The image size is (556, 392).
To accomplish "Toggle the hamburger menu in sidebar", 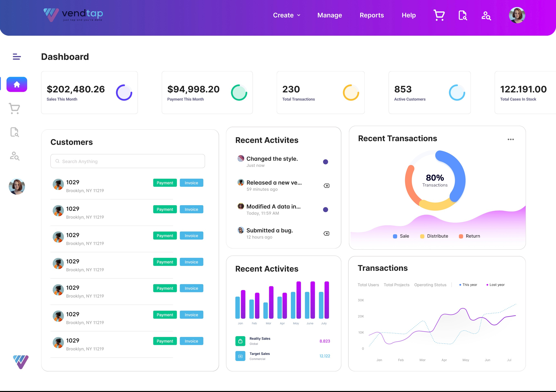I will click(x=17, y=57).
